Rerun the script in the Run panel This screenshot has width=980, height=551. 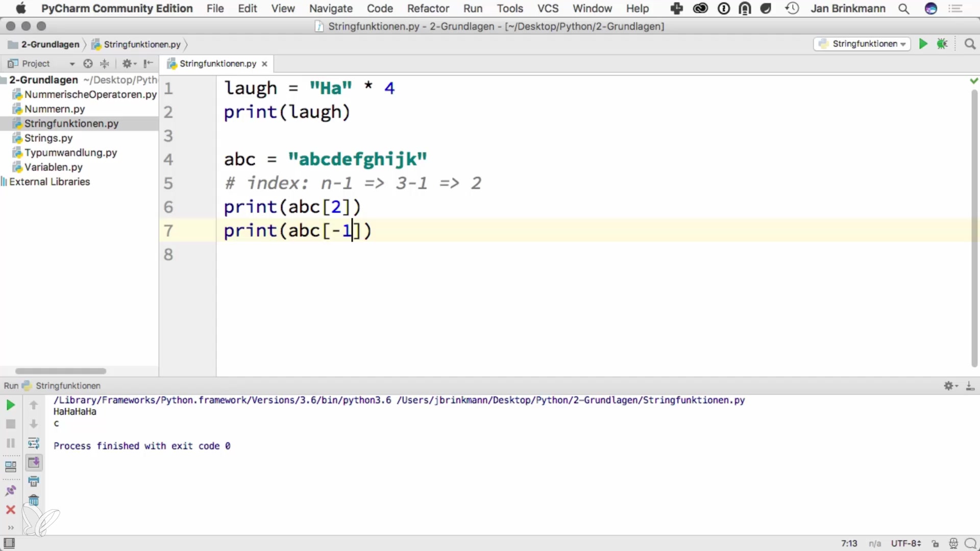coord(10,405)
